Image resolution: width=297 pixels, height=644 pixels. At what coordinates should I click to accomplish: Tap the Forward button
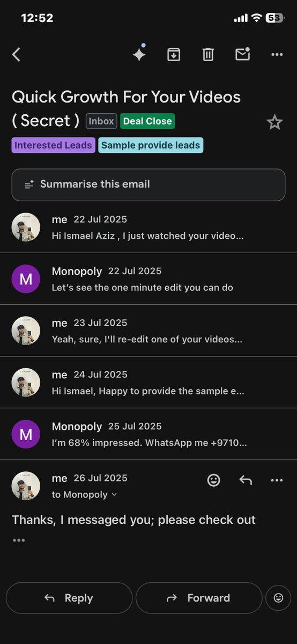[x=199, y=598]
